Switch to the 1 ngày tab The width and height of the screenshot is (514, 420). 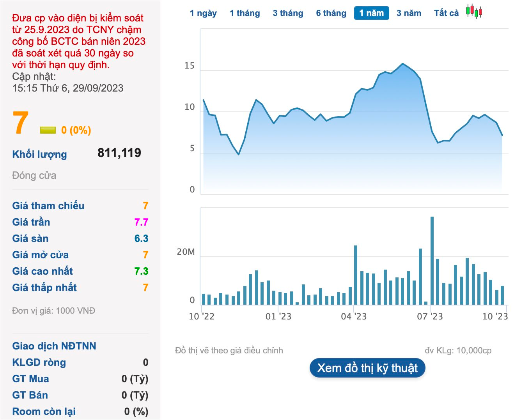coord(203,13)
